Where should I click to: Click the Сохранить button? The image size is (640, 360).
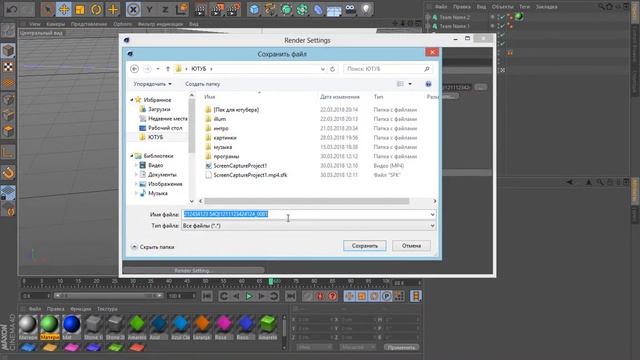click(364, 246)
